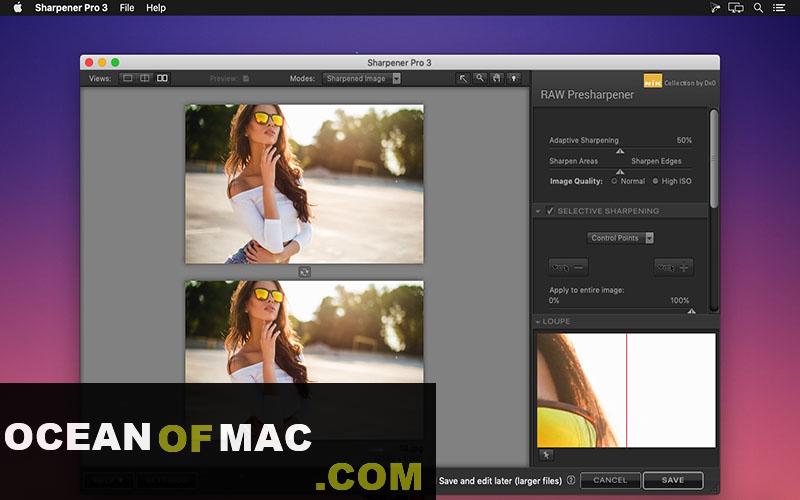Screen dimensions: 800x500
Task: Open the Control Points dropdown
Action: (x=620, y=238)
